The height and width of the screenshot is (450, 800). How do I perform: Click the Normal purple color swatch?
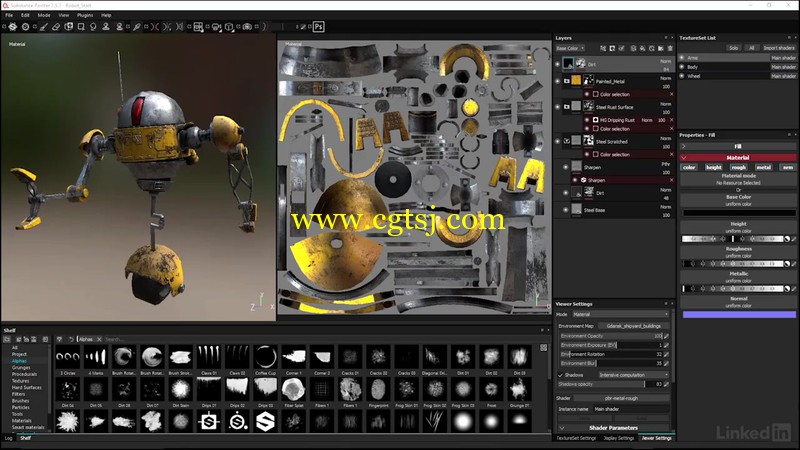pyautogui.click(x=738, y=315)
